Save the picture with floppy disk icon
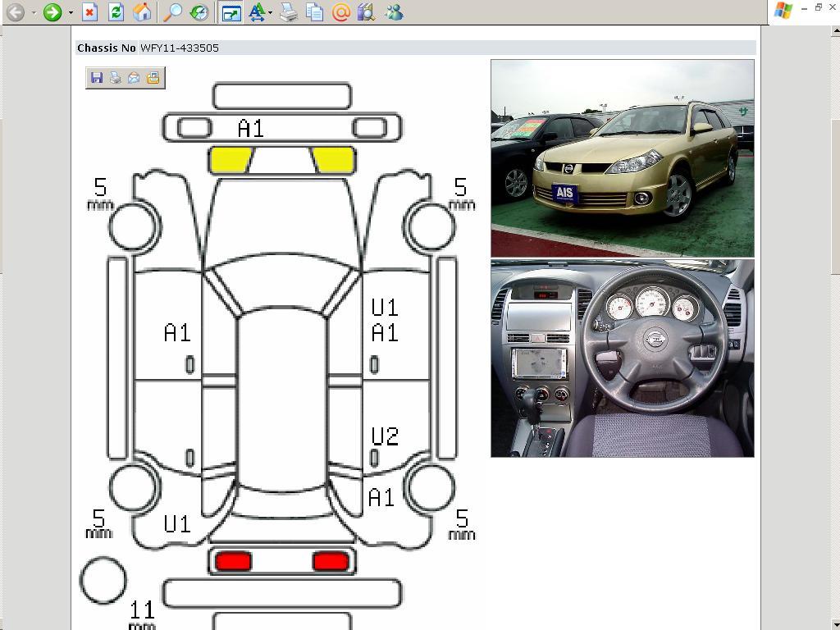Screen dimensions: 840x630 (97, 78)
